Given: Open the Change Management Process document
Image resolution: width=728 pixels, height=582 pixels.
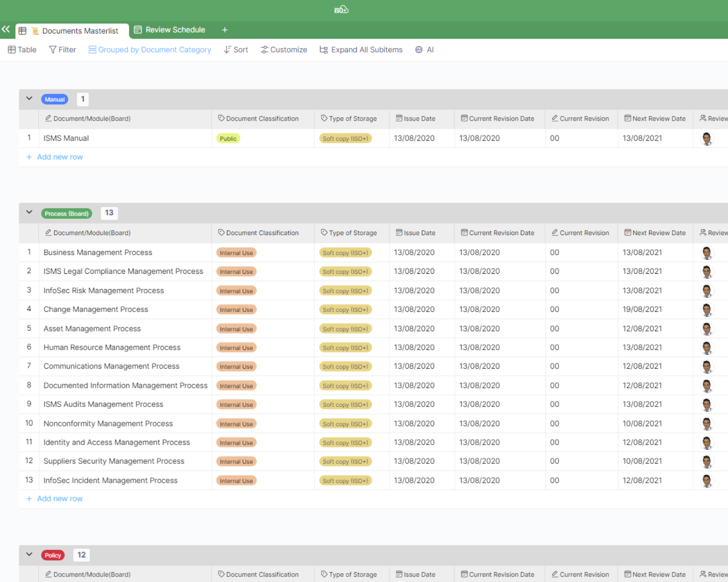Looking at the screenshot, I should point(95,309).
